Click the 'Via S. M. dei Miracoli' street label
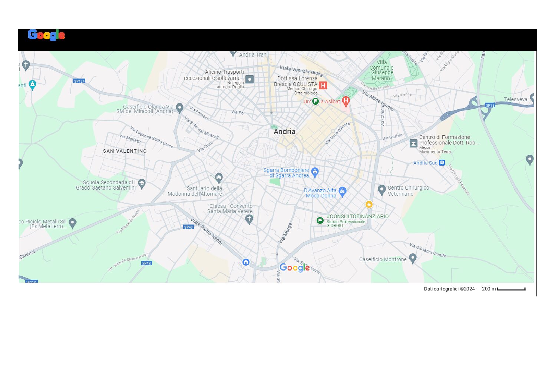The height and width of the screenshot is (392, 555). point(201,128)
